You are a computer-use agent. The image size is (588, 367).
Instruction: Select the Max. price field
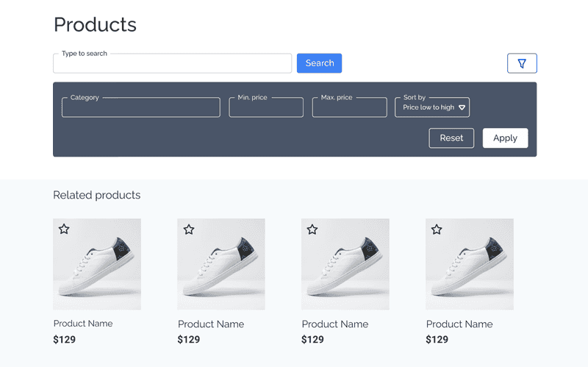pos(349,108)
